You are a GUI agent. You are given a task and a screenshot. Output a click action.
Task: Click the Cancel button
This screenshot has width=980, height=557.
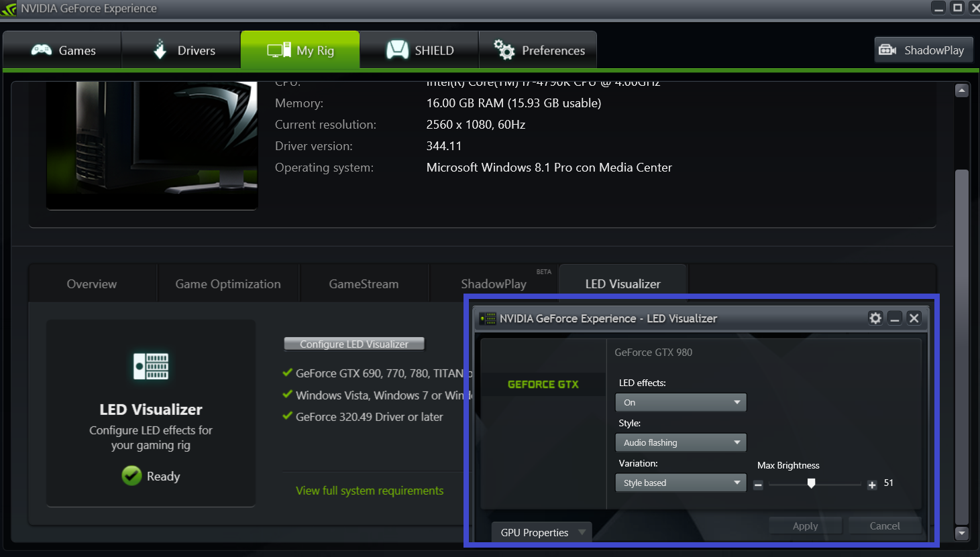885,526
